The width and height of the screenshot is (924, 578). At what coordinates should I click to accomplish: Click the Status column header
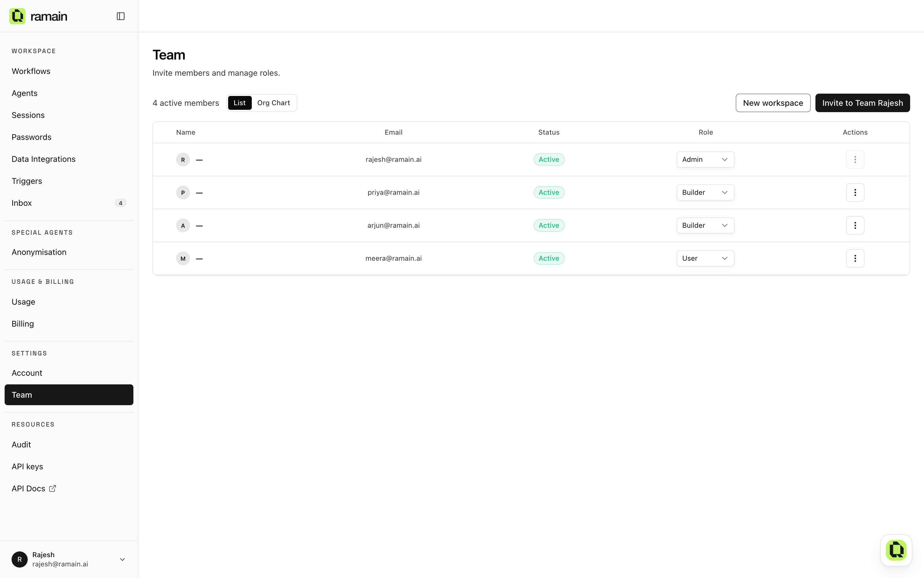tap(549, 132)
